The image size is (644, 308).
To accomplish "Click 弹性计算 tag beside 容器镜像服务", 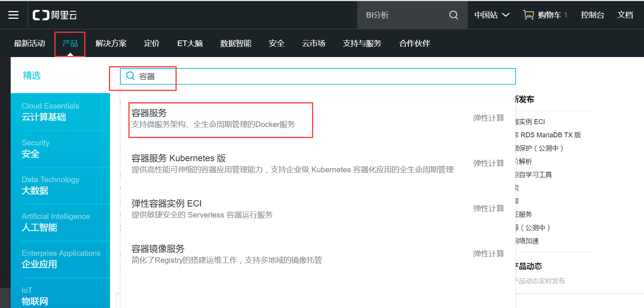I will pyautogui.click(x=488, y=254).
